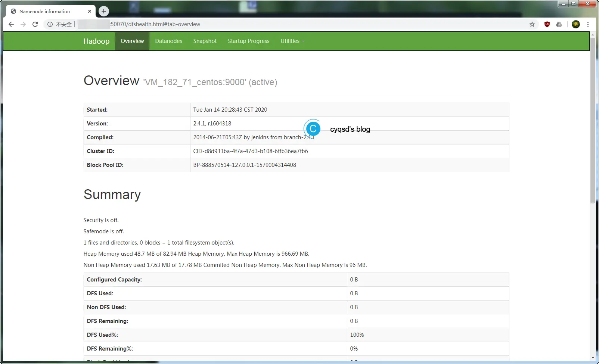The image size is (599, 364).
Task: Open the uBlock shield extension icon
Action: coord(547,24)
